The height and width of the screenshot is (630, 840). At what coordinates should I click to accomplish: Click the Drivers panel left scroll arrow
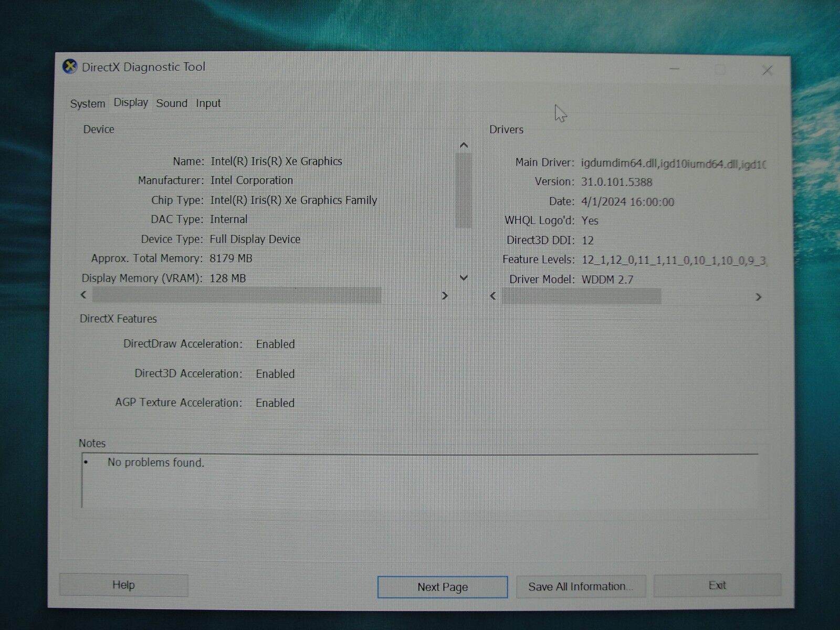(x=492, y=296)
